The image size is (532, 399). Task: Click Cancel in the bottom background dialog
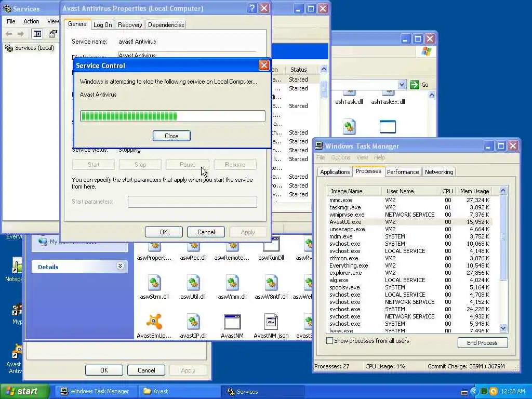146,370
